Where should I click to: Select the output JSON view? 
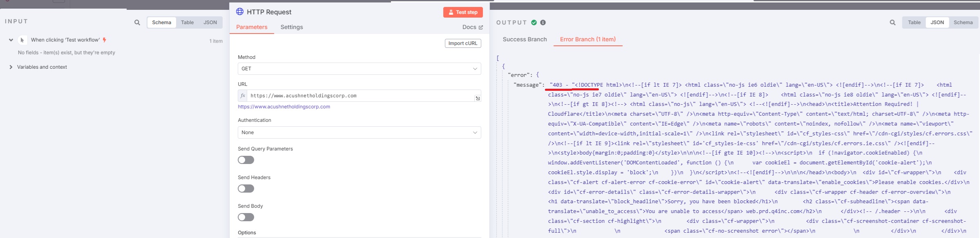click(937, 22)
